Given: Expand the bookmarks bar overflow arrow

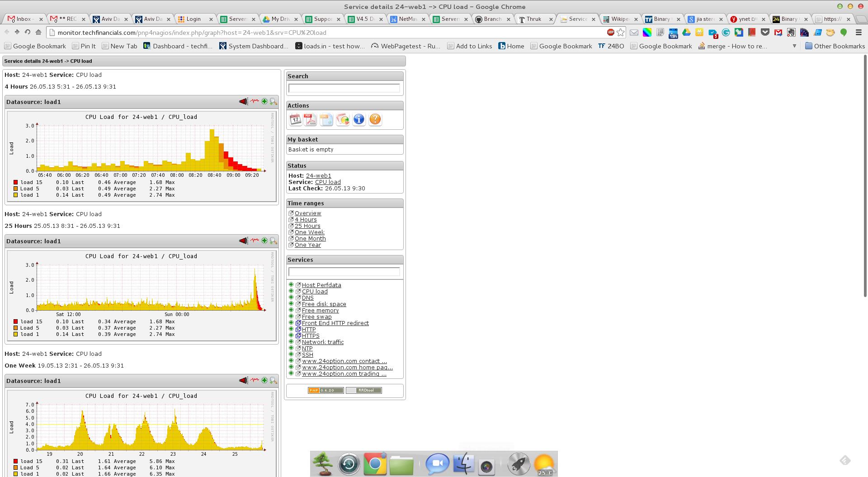Looking at the screenshot, I should [x=794, y=46].
